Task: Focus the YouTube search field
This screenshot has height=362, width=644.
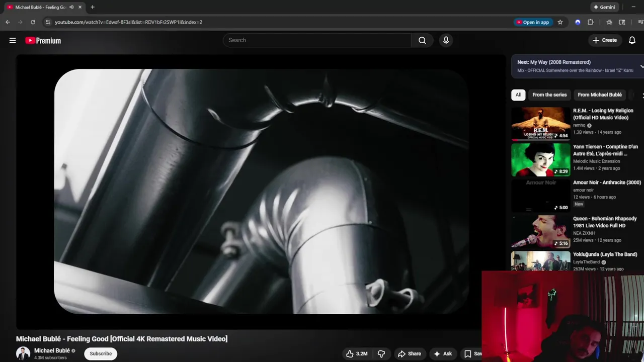Action: 317,40
